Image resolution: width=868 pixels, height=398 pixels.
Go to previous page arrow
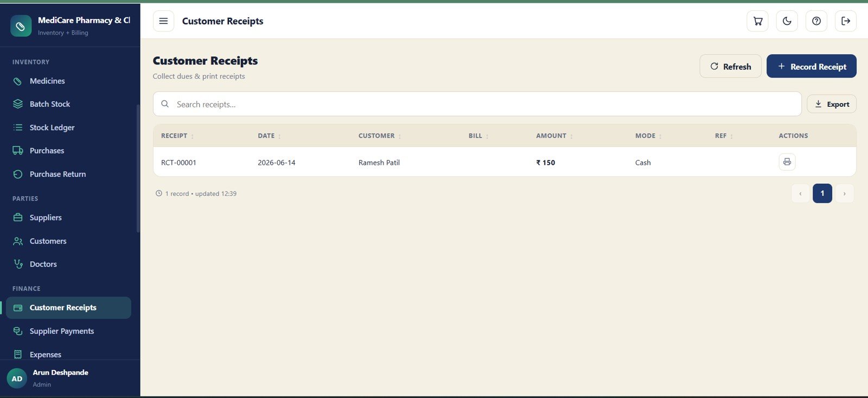[x=800, y=194]
